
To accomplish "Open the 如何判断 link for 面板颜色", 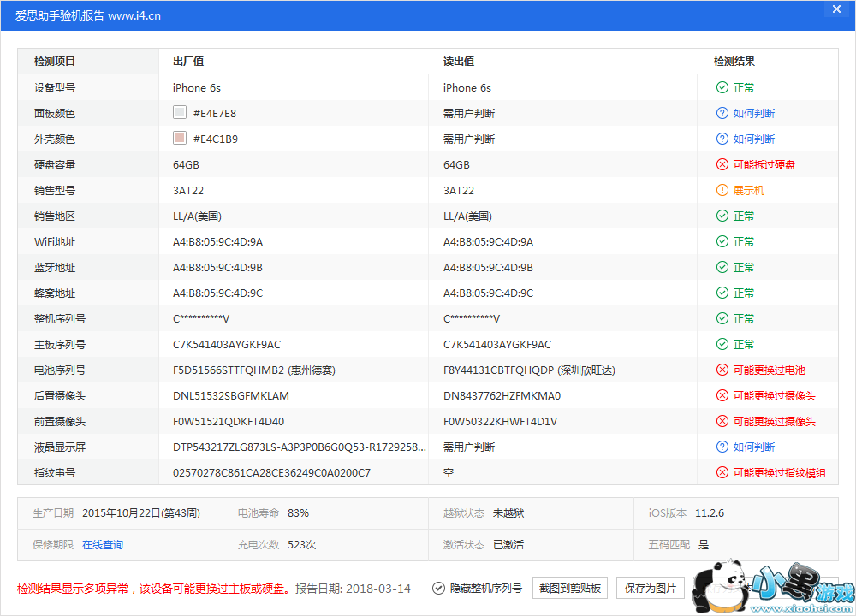I will [754, 113].
